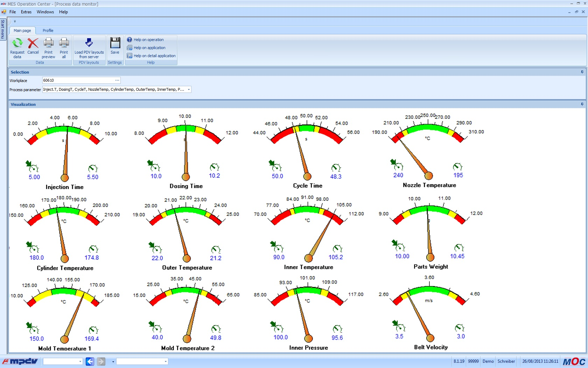Click the MOC logo in status bar
Viewport: 588px width, 368px height.
574,361
